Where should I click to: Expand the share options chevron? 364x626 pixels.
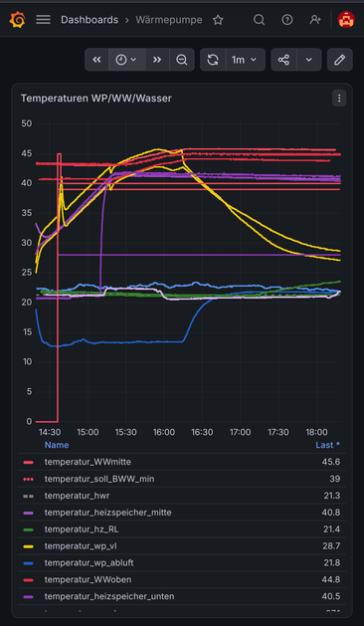point(309,60)
